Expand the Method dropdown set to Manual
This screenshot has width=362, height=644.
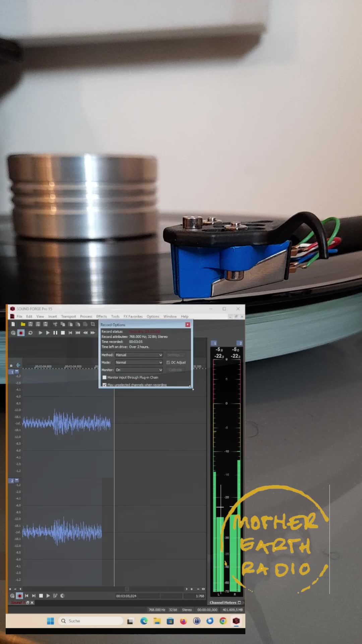tap(139, 355)
